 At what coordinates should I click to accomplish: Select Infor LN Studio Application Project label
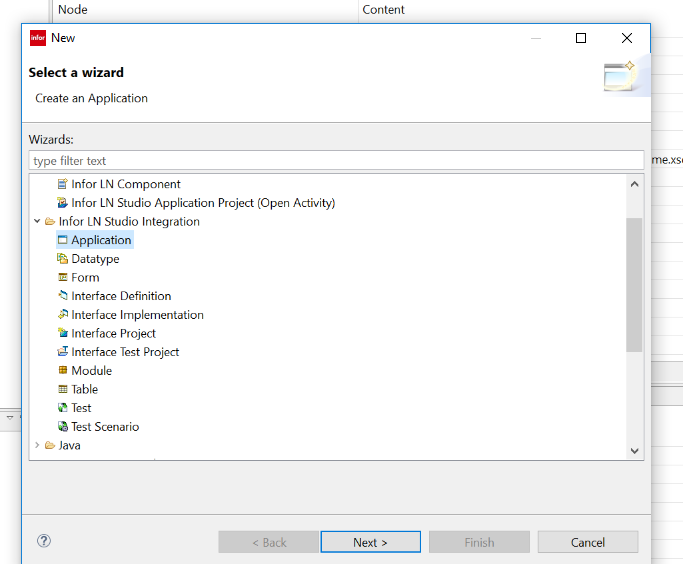[203, 203]
